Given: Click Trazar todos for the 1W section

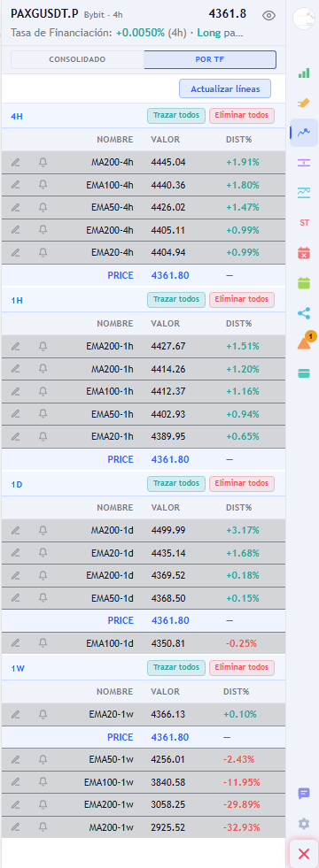Looking at the screenshot, I should (x=176, y=668).
